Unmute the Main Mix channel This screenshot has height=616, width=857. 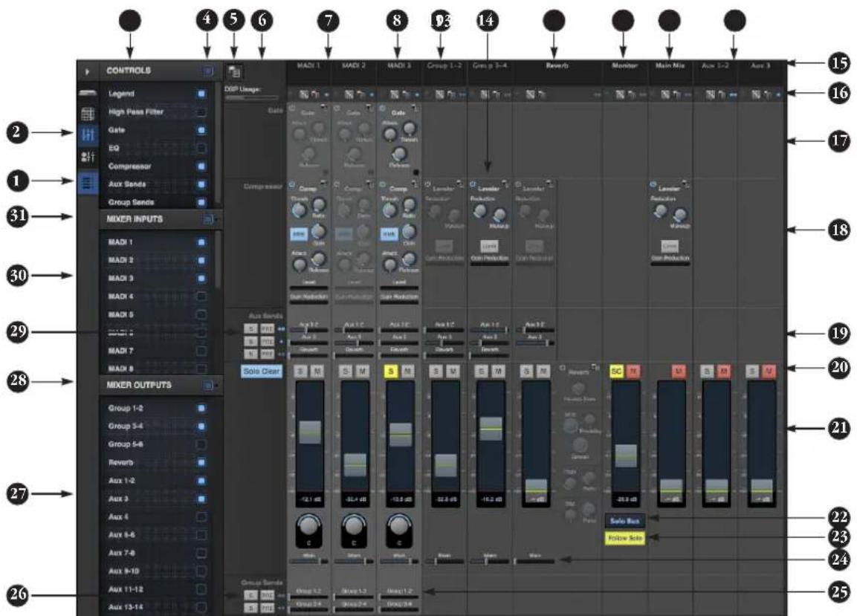679,372
